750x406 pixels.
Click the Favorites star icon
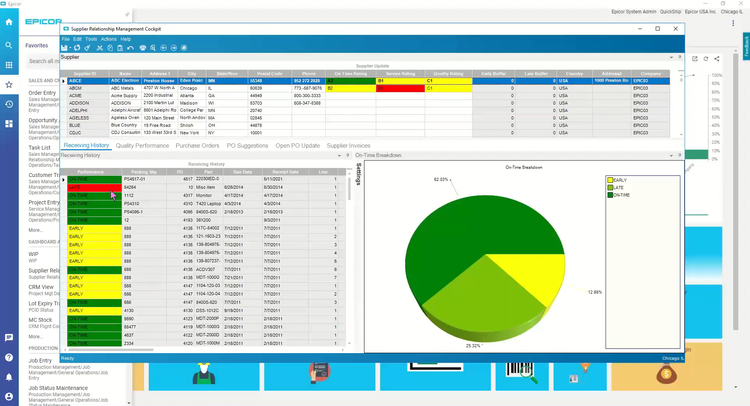click(x=9, y=84)
